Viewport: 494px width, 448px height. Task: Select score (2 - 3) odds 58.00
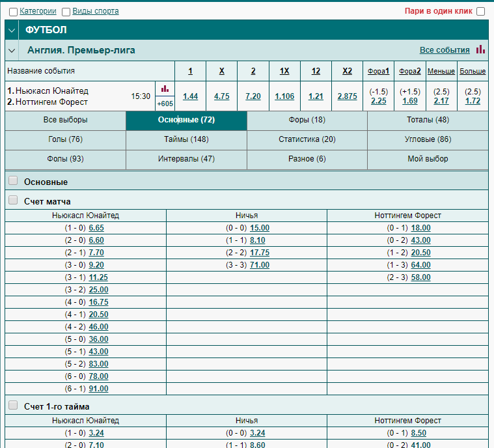(421, 277)
